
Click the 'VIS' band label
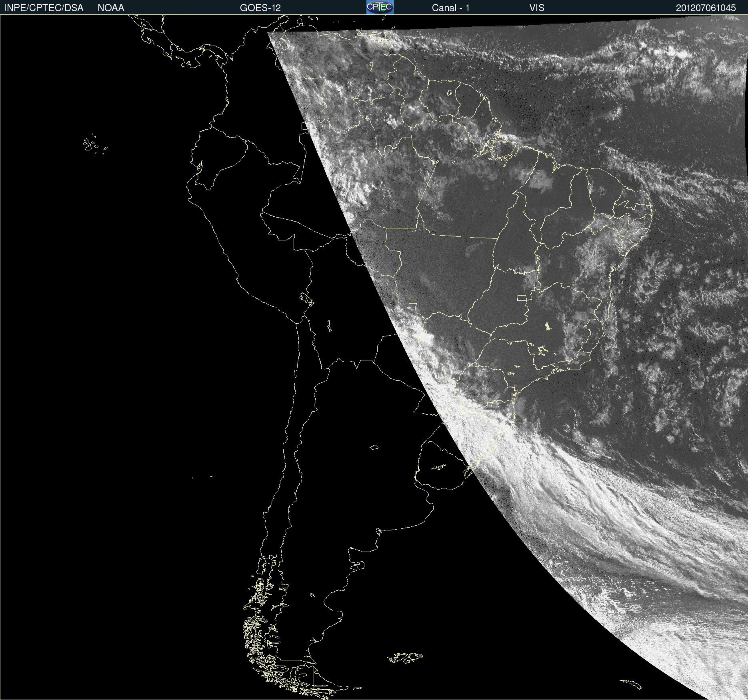pyautogui.click(x=537, y=8)
